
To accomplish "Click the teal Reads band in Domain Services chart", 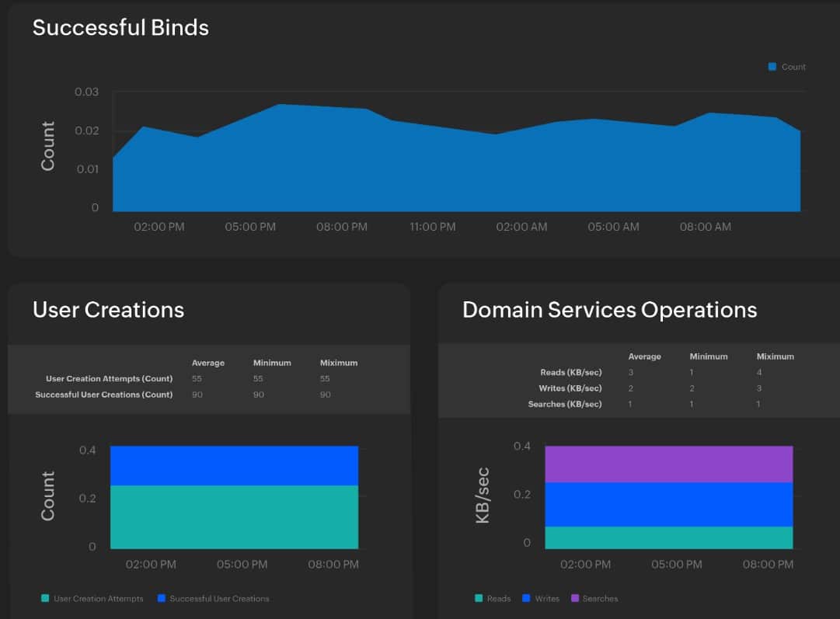I will point(669,537).
